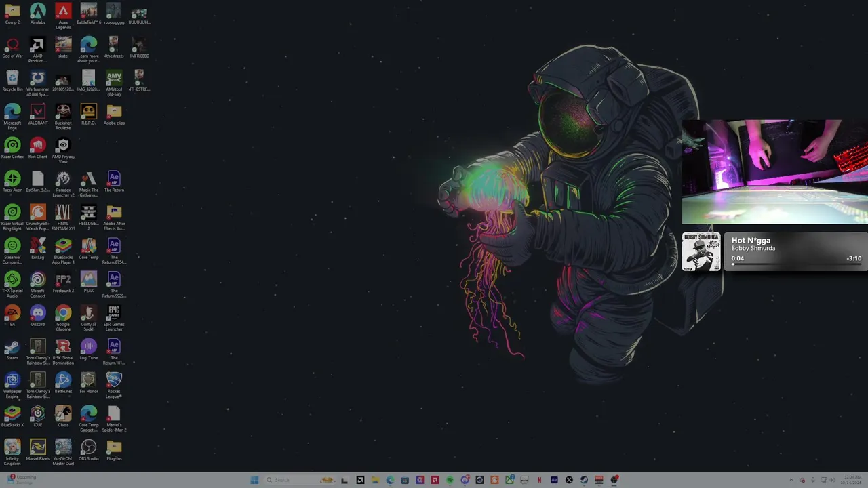Select the Razer Cortex shortcut
The height and width of the screenshot is (488, 868).
coord(12,148)
